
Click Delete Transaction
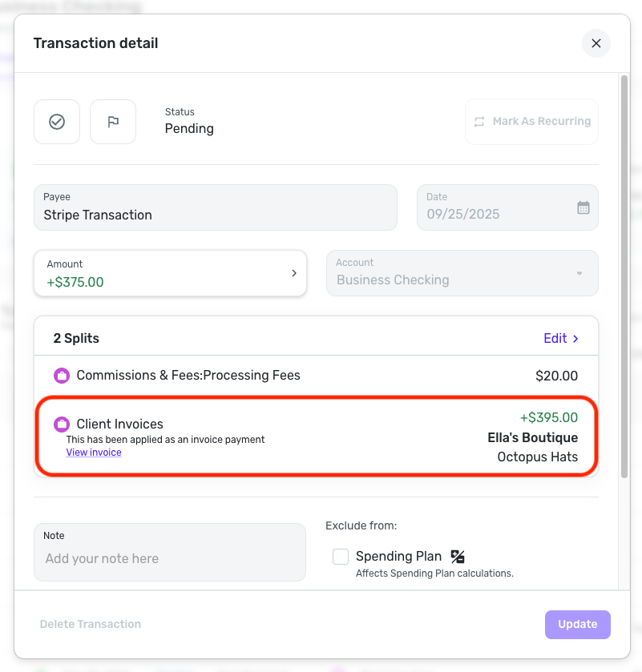click(x=91, y=624)
